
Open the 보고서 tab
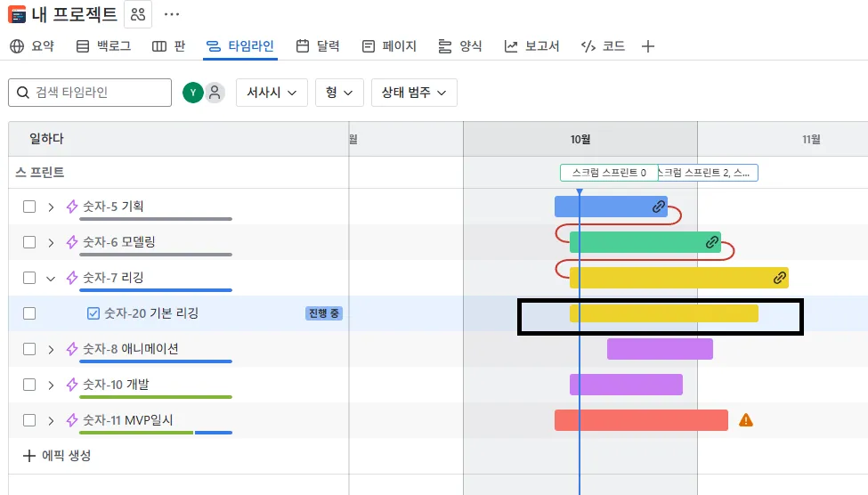coord(532,46)
